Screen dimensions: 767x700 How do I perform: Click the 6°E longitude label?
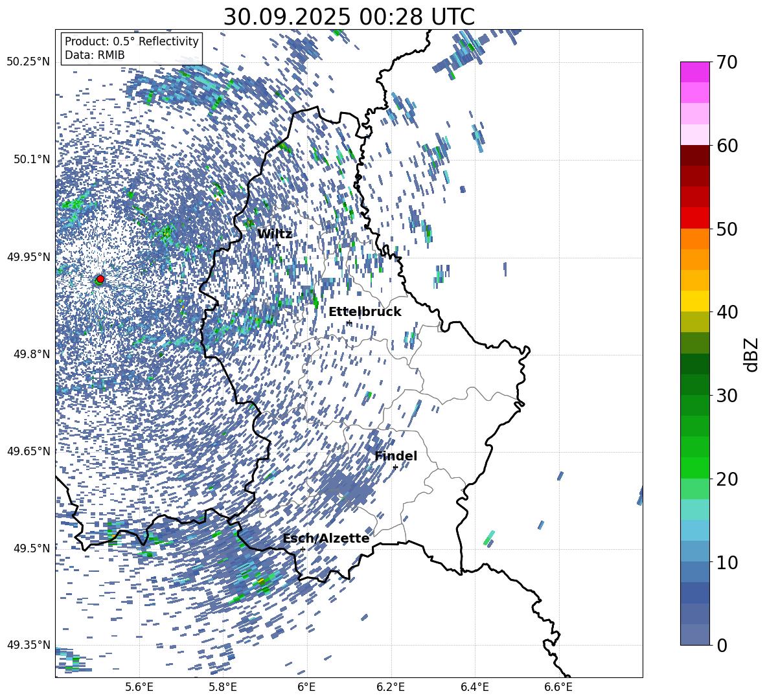tap(306, 688)
